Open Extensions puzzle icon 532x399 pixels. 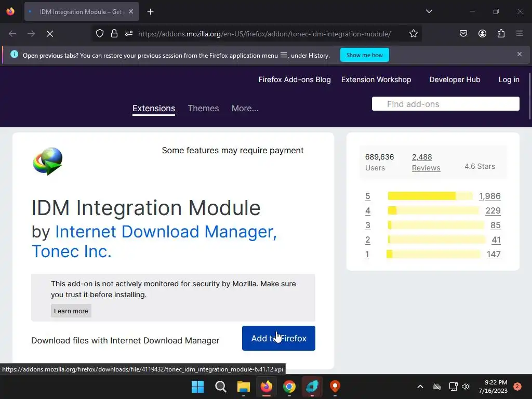tap(501, 34)
